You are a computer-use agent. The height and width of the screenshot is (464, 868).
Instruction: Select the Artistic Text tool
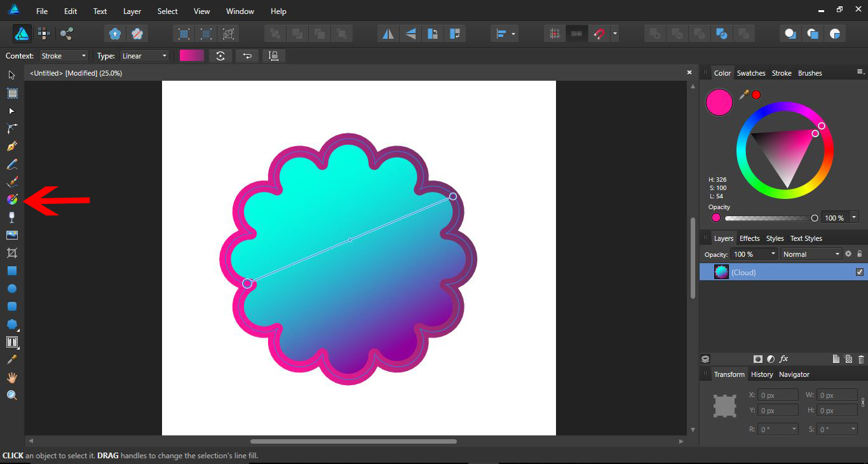pos(11,341)
